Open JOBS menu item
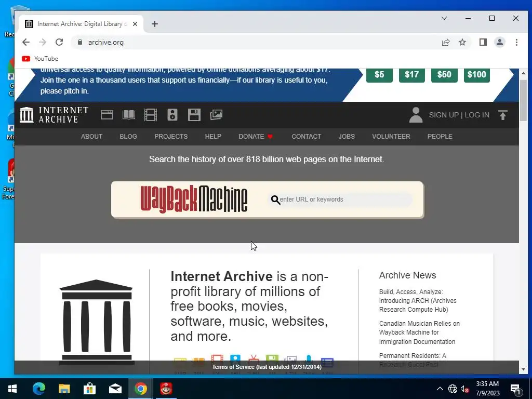The width and height of the screenshot is (532, 399). point(347,137)
